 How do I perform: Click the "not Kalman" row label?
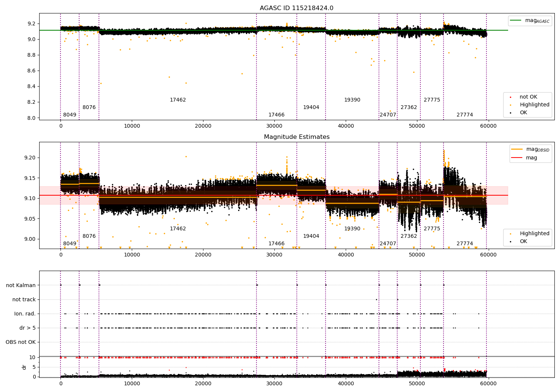click(x=21, y=285)
